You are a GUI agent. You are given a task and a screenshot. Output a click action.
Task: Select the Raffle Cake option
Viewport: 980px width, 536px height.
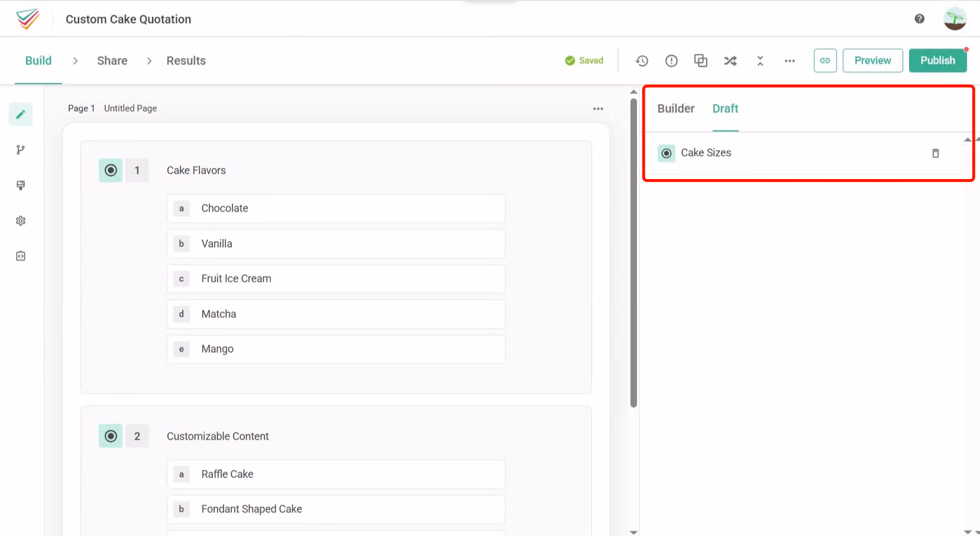pos(336,474)
